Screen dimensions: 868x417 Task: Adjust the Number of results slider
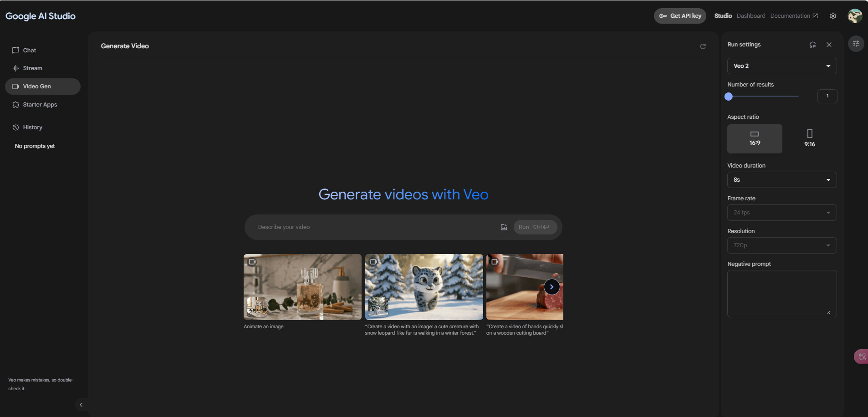pyautogui.click(x=763, y=97)
